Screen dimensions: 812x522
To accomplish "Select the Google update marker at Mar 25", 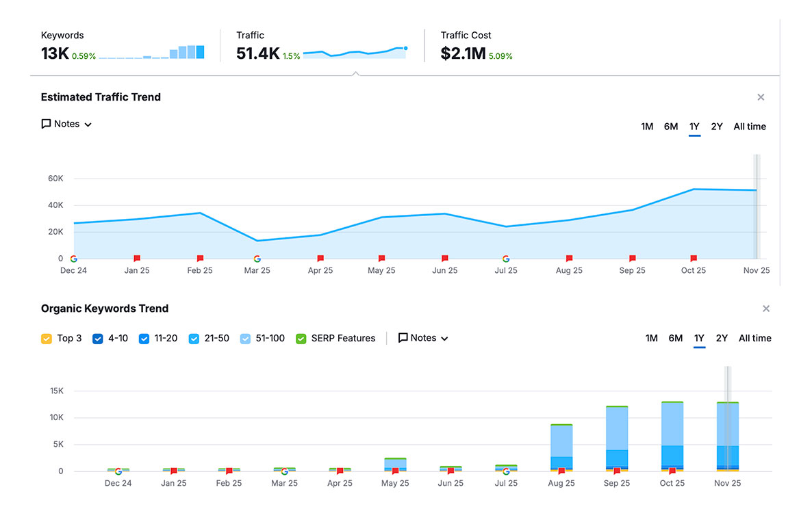I will (257, 259).
